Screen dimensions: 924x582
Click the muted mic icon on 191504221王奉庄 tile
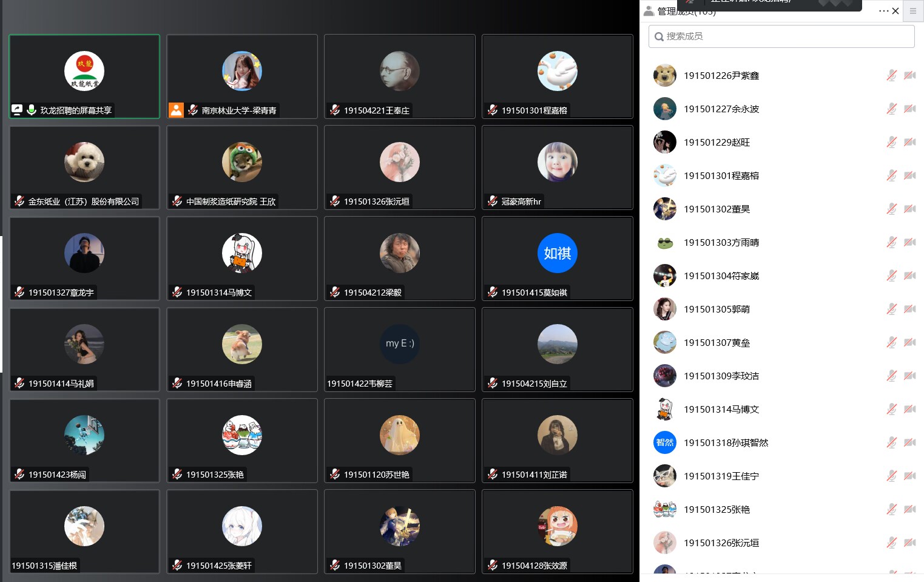pos(334,110)
